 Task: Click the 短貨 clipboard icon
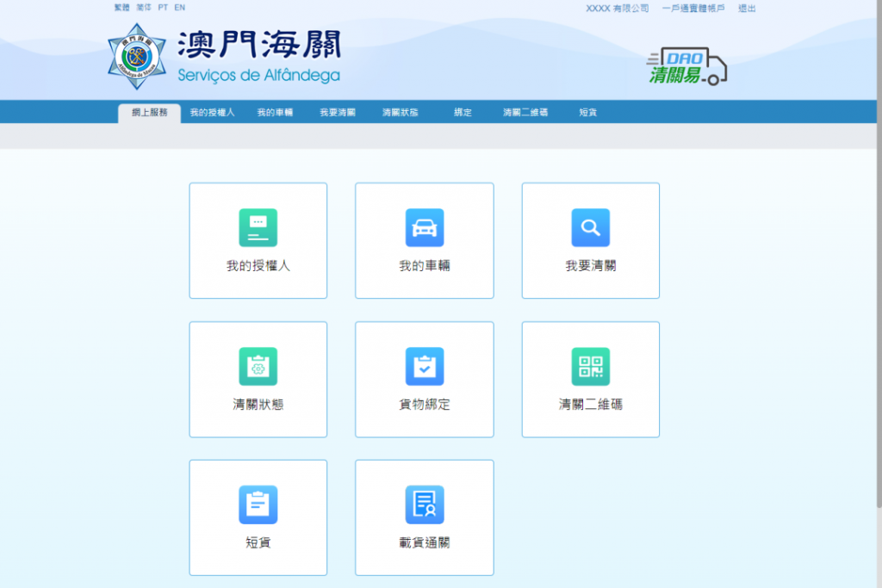point(258,504)
